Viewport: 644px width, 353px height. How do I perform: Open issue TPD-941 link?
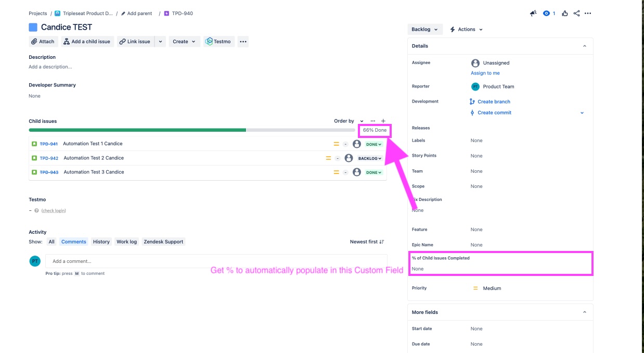pyautogui.click(x=49, y=144)
